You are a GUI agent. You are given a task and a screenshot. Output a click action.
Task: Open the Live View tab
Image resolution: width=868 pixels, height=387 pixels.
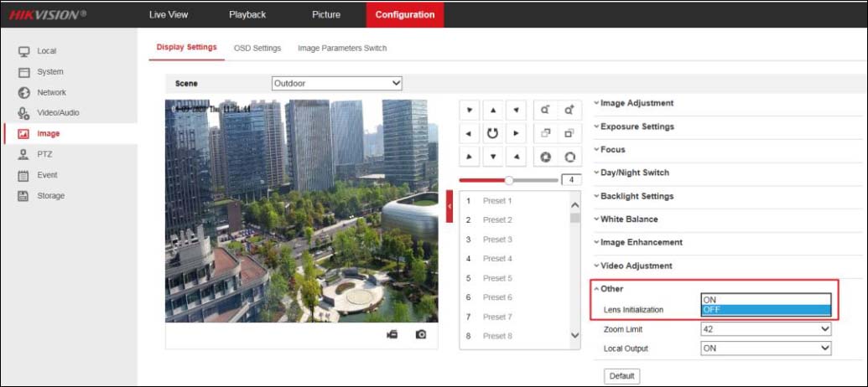169,14
